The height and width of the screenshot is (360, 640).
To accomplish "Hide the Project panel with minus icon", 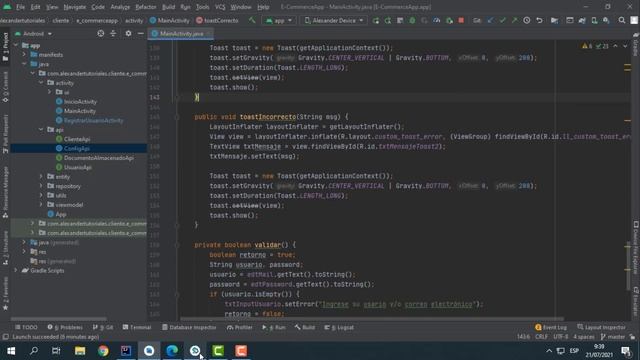I will (x=140, y=33).
